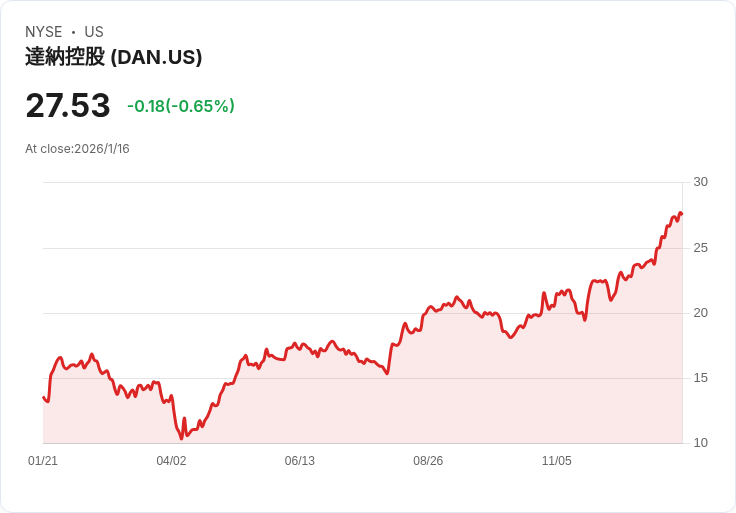736x513 pixels.
Task: Click the 11/05 date on the time axis
Action: 556,461
